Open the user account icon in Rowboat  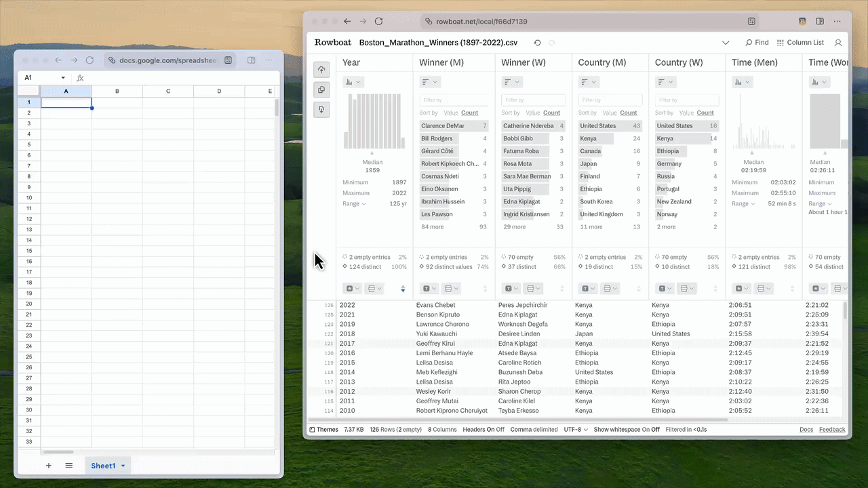[x=838, y=43]
